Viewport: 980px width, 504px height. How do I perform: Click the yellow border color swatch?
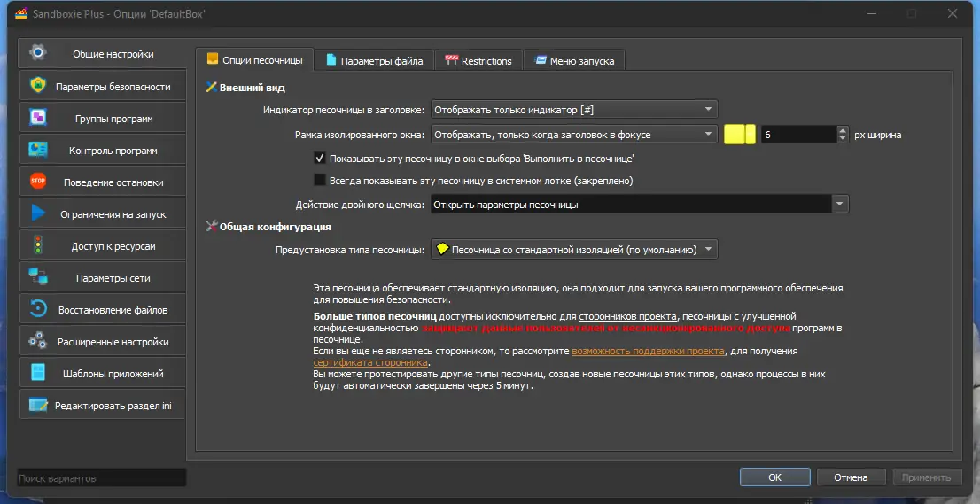click(x=740, y=135)
